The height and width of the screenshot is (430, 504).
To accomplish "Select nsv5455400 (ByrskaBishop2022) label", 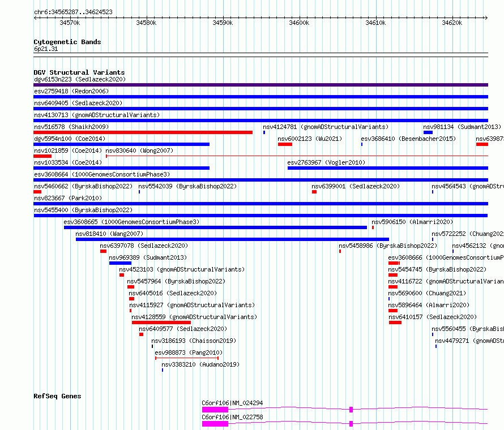I will (x=83, y=210).
